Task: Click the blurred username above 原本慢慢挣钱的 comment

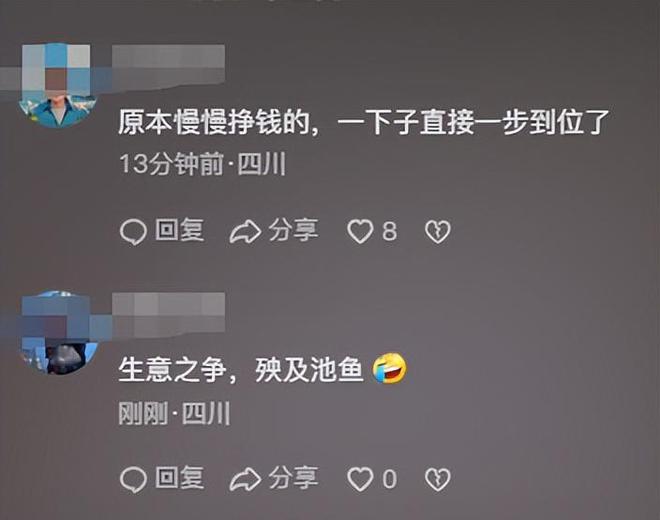Action: [168, 67]
